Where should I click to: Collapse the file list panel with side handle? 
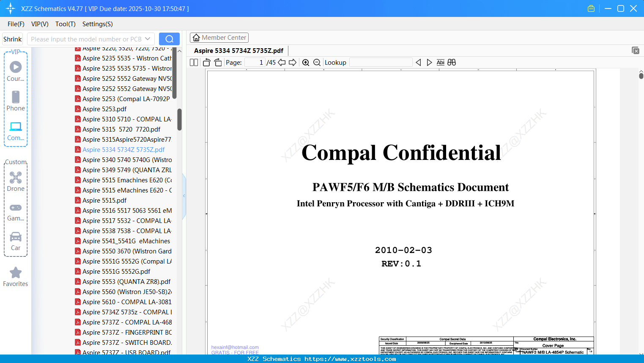[x=184, y=196]
